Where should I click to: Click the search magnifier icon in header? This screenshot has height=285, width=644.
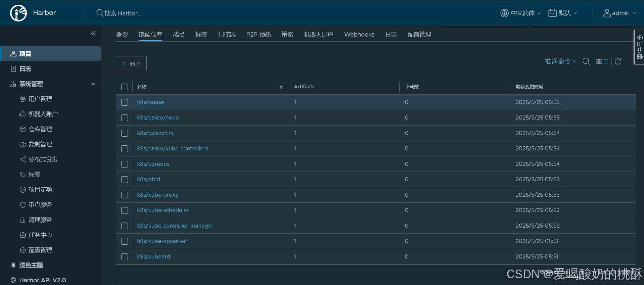(100, 13)
